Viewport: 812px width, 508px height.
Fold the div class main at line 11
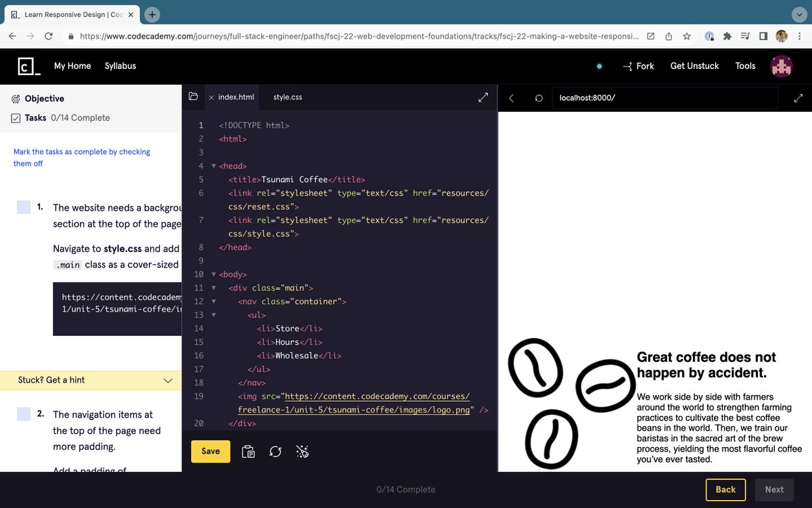point(214,288)
